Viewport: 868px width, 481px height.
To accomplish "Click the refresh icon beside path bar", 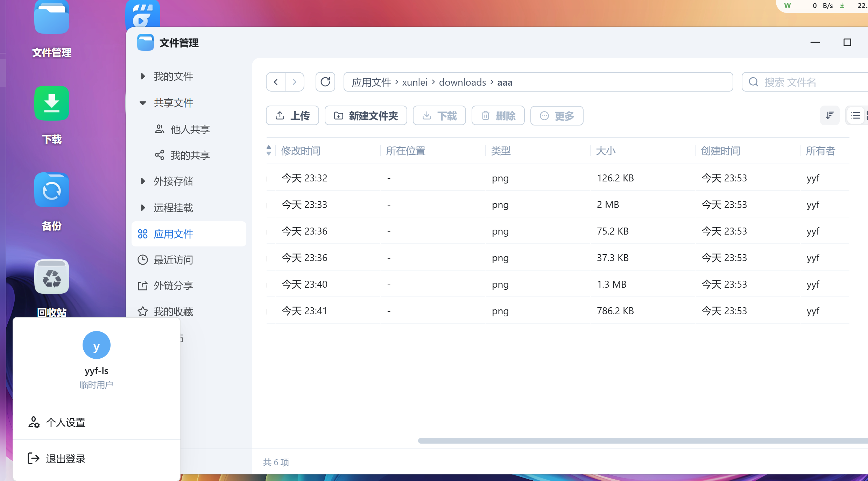I will 325,82.
